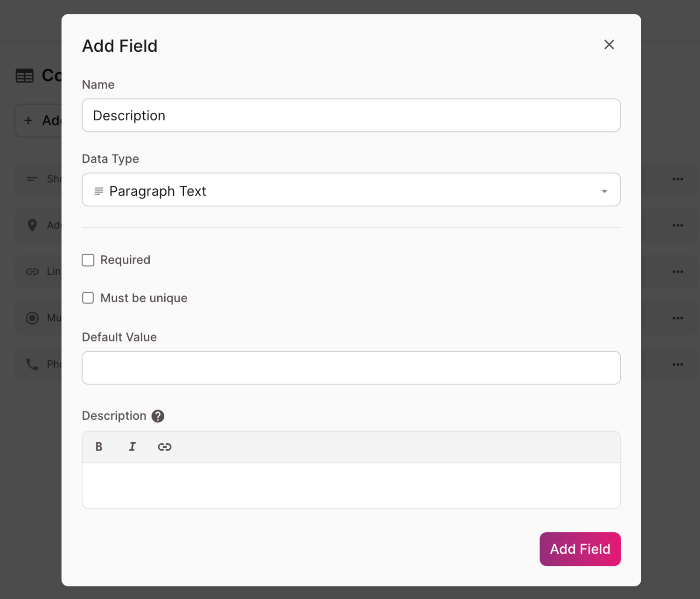Click the phone field icon
Screen dimensions: 700x599
click(x=32, y=364)
